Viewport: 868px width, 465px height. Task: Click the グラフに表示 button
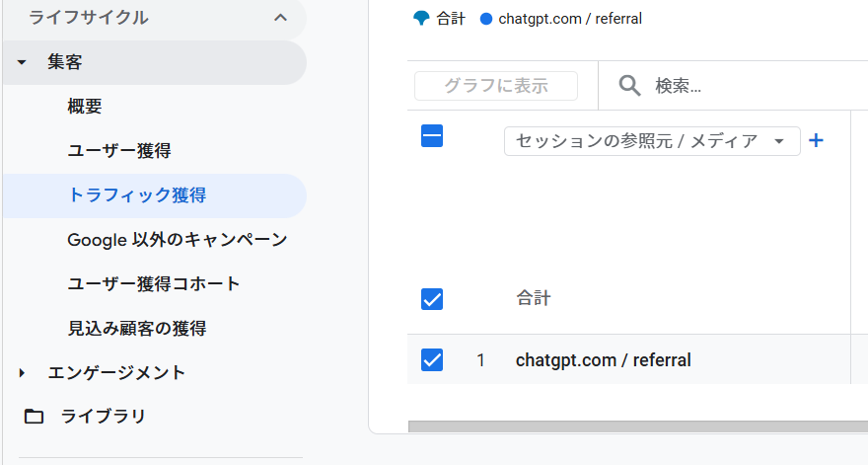point(496,86)
